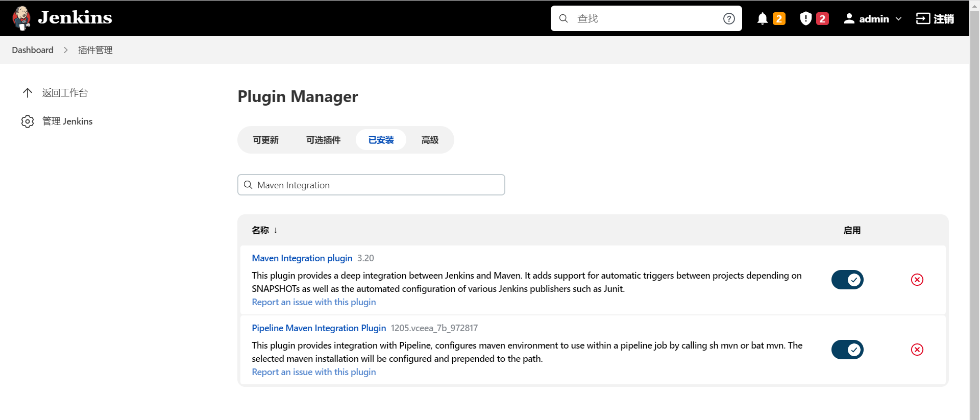Sort by 名称 column header
The height and width of the screenshot is (420, 980).
click(264, 230)
